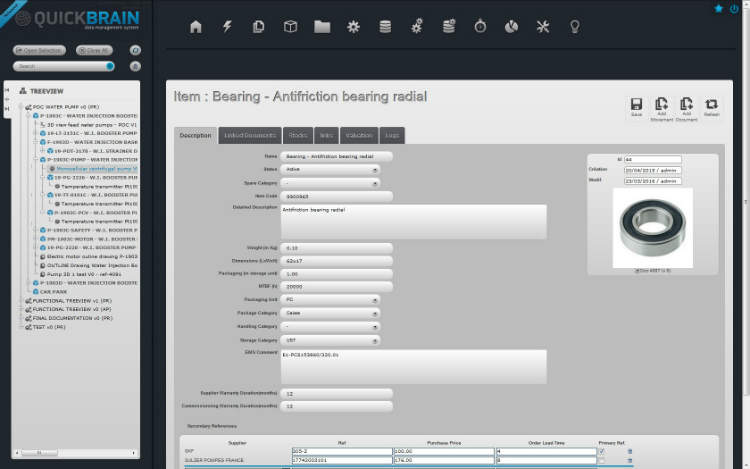Click the Item Code input field
This screenshot has height=469, width=750.
337,196
